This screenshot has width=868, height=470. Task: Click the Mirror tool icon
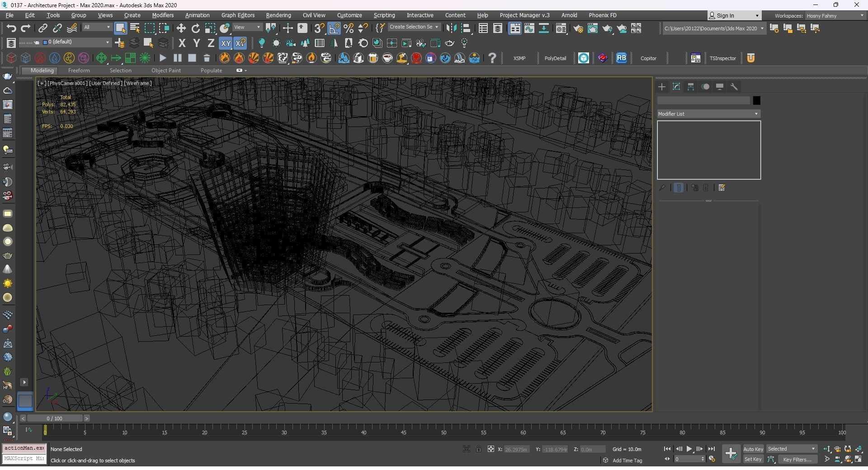451,28
